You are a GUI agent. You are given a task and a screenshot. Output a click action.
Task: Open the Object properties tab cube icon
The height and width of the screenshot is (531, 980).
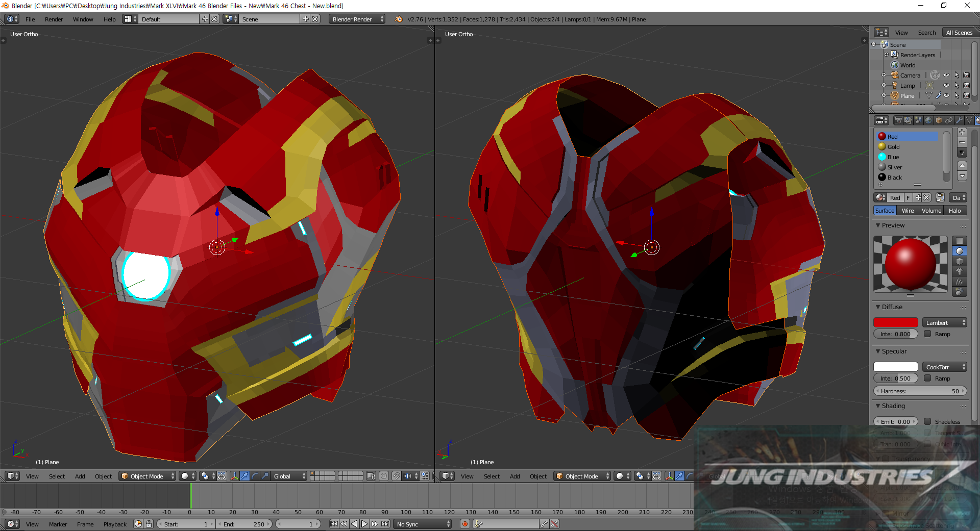pyautogui.click(x=939, y=120)
